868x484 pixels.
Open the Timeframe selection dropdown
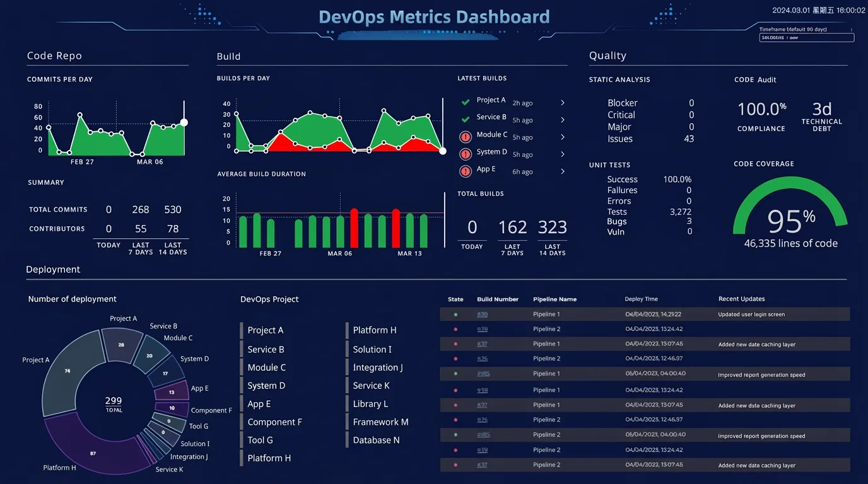[x=806, y=37]
